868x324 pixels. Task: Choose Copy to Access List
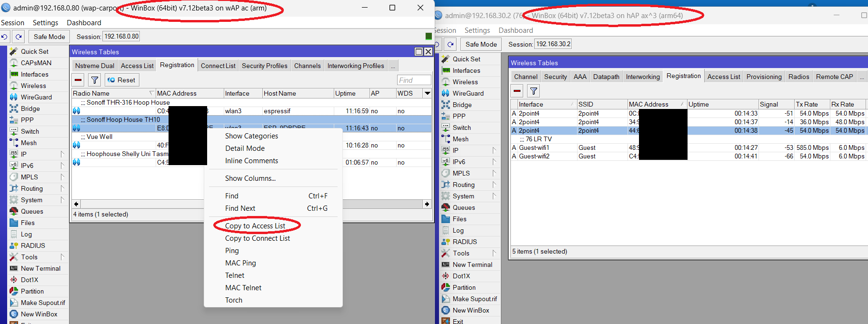255,226
